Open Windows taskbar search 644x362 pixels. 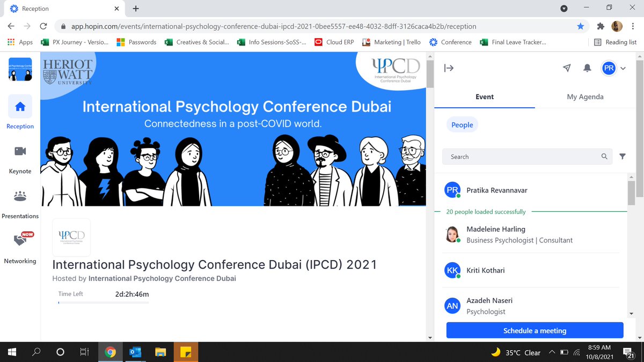(x=36, y=352)
